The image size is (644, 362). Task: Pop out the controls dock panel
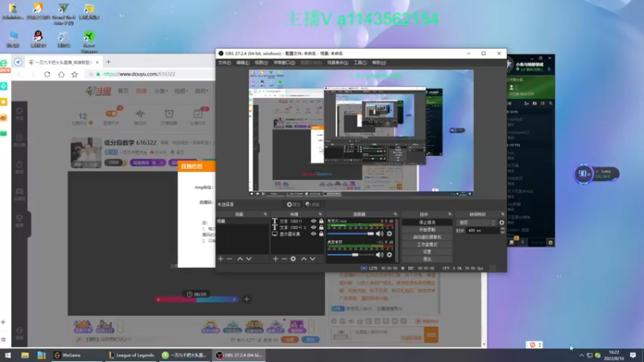coord(450,214)
